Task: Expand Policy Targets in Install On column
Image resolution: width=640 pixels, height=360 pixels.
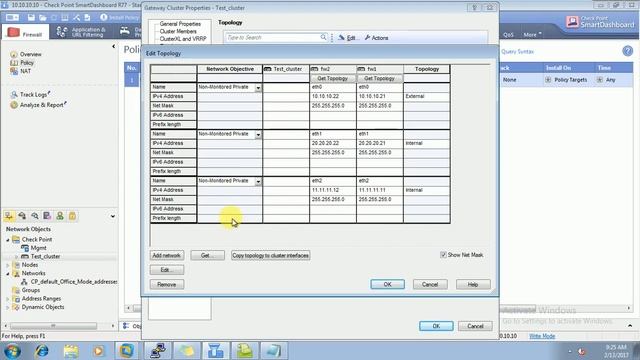Action: tap(548, 80)
